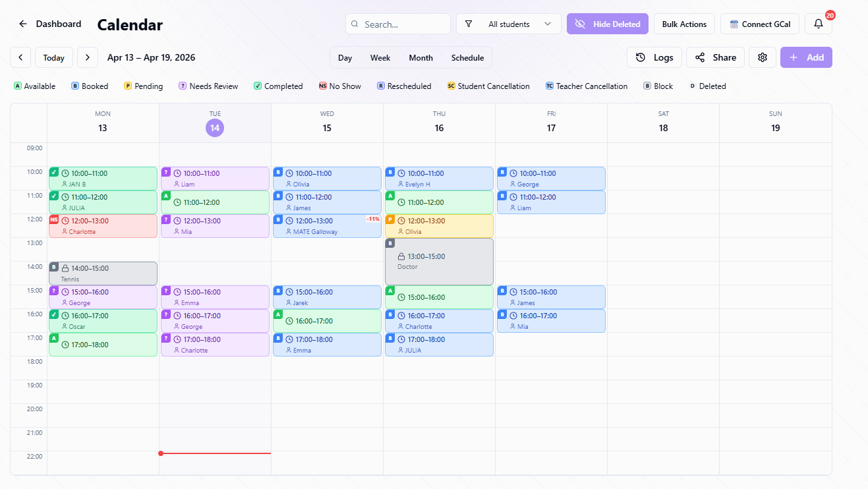This screenshot has width=868, height=489.
Task: Click the Today button
Action: point(54,57)
